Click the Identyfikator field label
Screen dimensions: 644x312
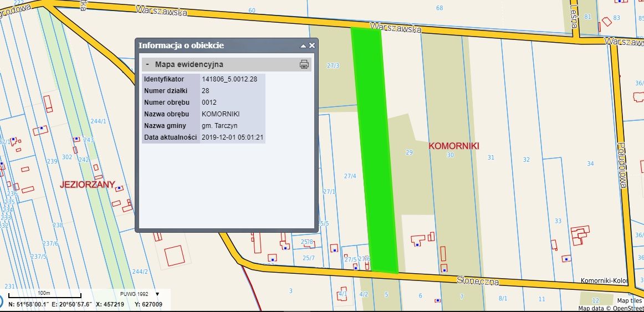point(164,79)
